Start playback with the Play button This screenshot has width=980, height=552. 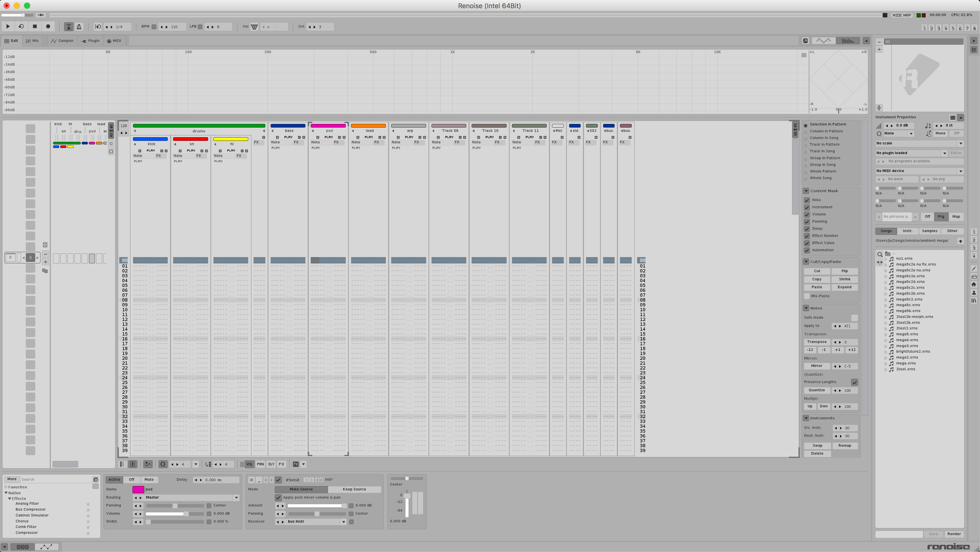pos(8,26)
